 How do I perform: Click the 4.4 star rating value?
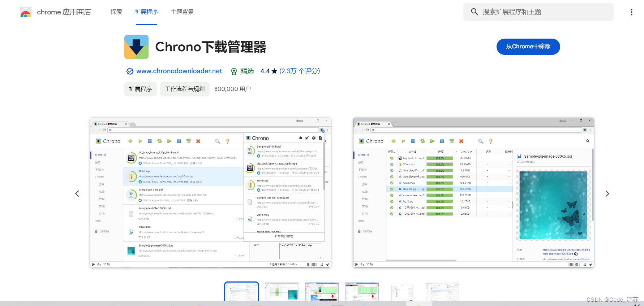point(269,71)
